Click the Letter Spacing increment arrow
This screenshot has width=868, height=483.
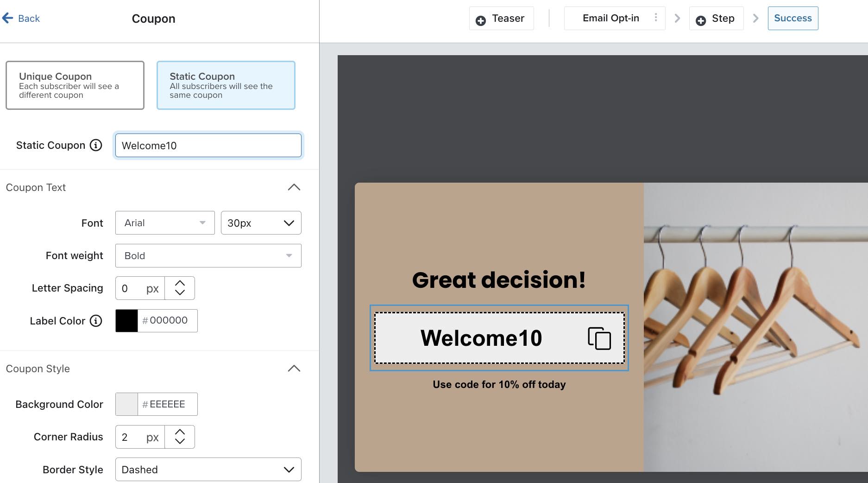point(180,282)
